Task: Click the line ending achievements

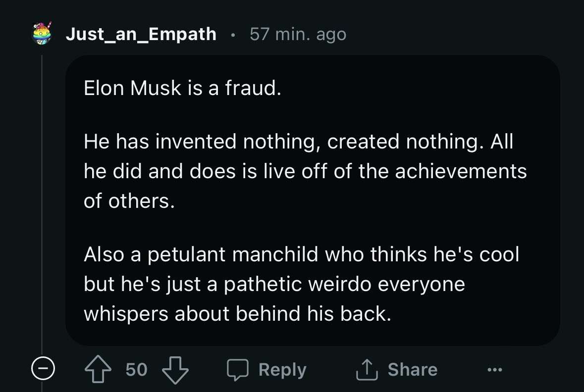Action: pos(305,171)
